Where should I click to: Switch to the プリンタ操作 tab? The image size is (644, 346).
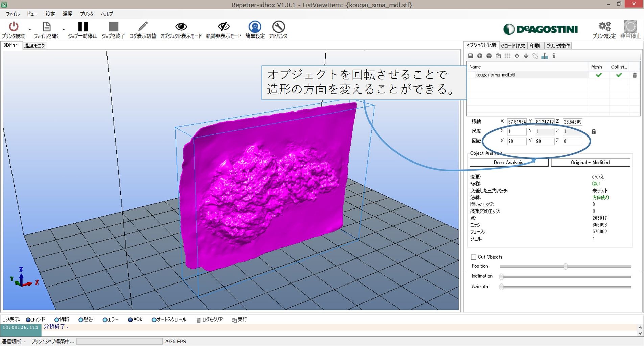[x=558, y=46]
